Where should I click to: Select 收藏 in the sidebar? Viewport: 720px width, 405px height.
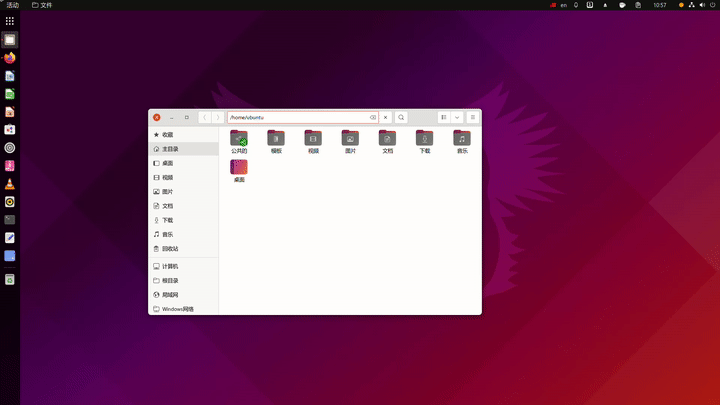tap(184, 135)
